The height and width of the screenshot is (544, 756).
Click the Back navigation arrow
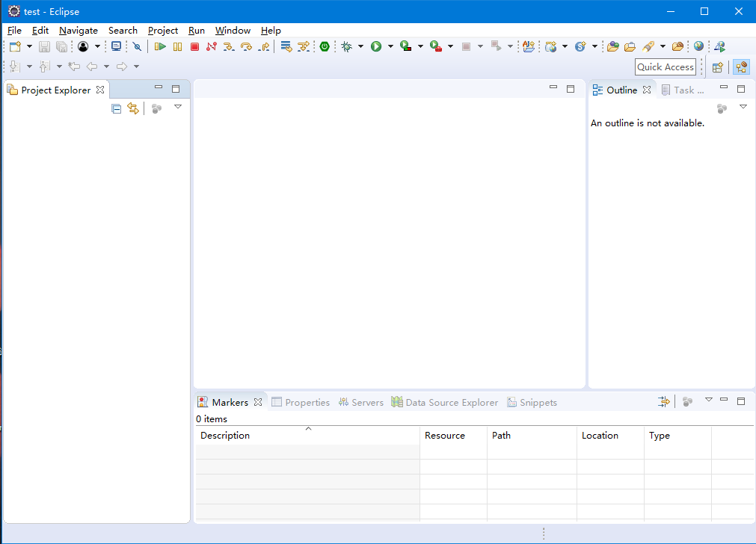(x=92, y=67)
